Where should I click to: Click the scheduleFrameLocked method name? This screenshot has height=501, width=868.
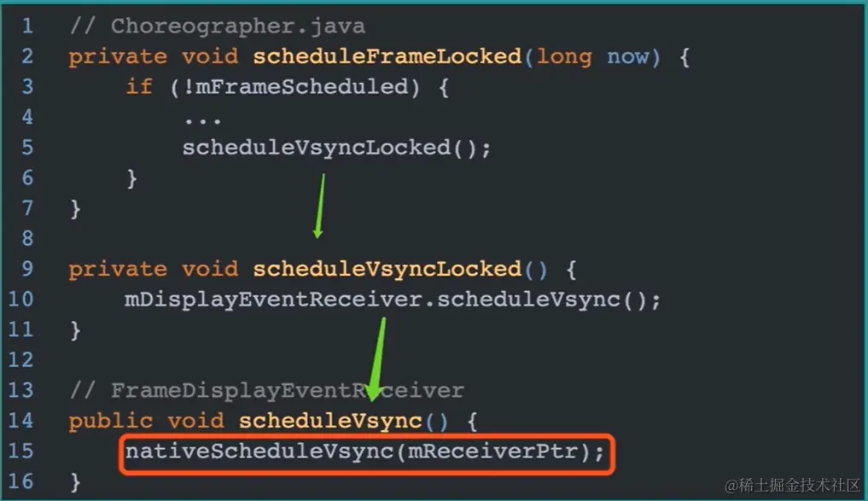tap(387, 56)
